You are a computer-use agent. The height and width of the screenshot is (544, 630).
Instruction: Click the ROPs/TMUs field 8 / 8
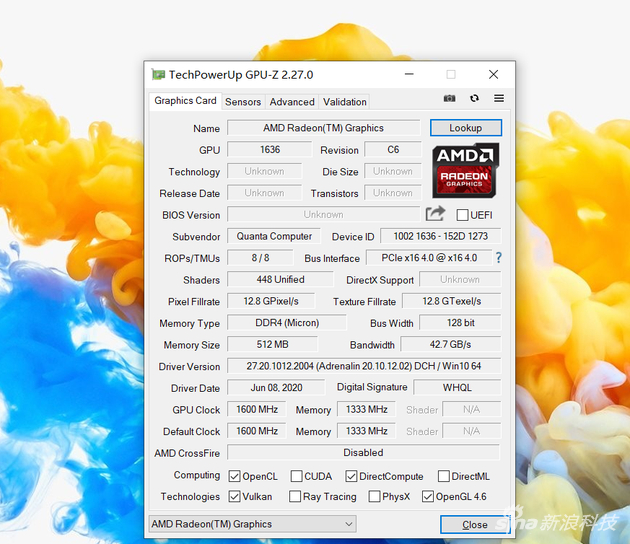pyautogui.click(x=260, y=258)
